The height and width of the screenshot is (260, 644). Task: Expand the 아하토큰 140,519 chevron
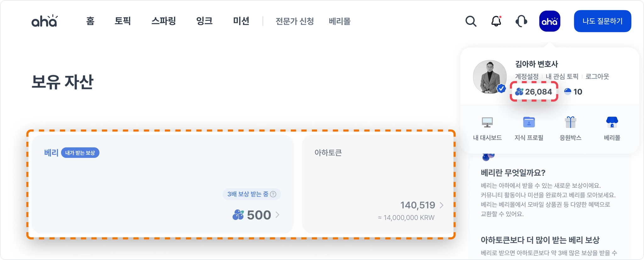point(442,205)
